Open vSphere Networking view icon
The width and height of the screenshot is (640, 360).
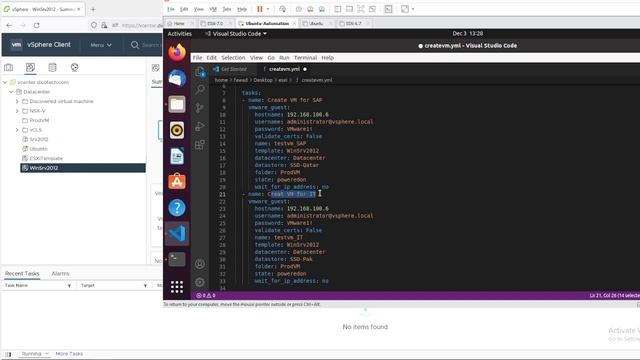pos(74,67)
